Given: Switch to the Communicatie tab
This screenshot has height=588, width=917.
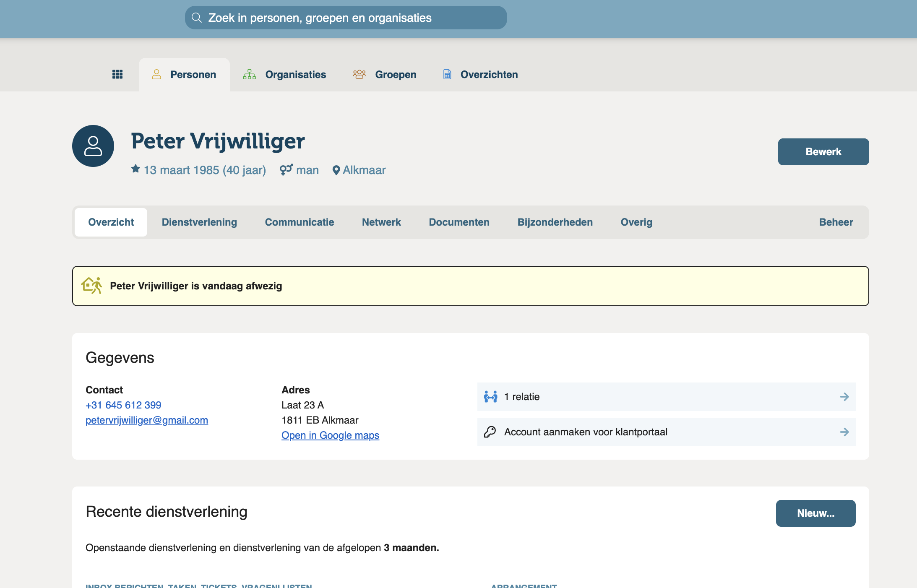Looking at the screenshot, I should pos(300,222).
